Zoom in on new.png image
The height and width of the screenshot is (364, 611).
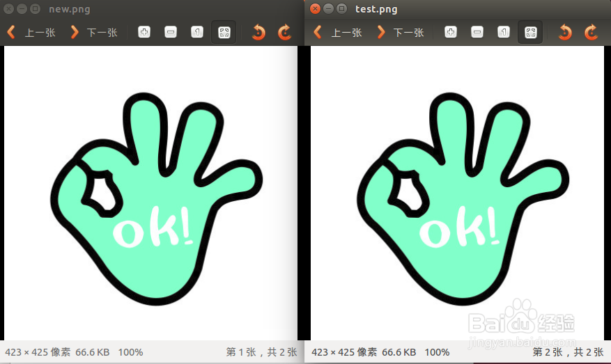point(144,32)
